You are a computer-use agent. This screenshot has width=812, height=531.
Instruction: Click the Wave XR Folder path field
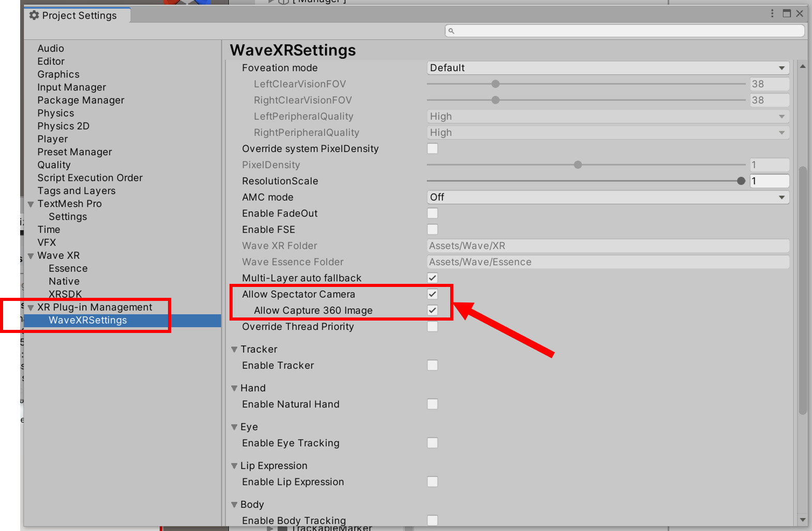click(x=608, y=246)
